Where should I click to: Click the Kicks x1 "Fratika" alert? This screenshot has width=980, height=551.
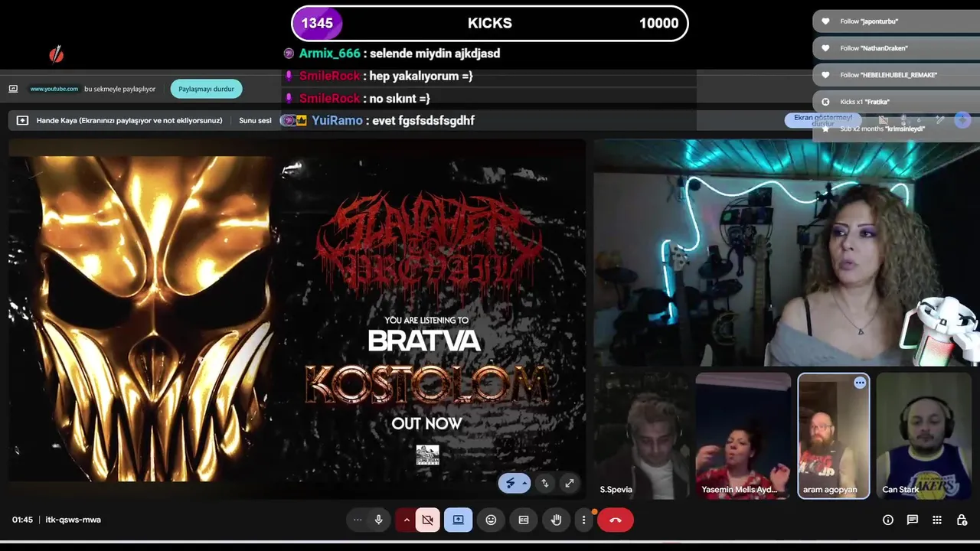coord(896,102)
